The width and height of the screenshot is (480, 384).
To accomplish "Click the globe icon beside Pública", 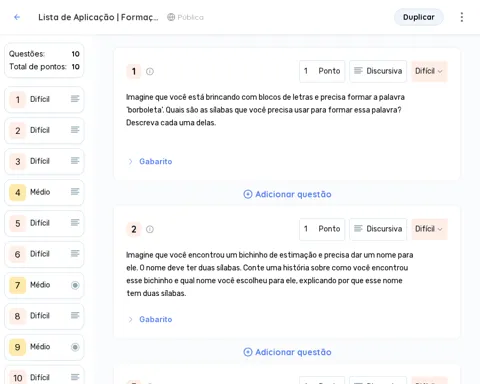I will (171, 17).
